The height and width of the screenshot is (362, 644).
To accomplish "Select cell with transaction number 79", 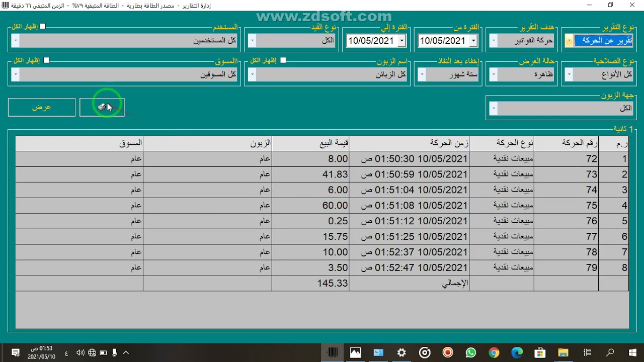I will tap(566, 268).
